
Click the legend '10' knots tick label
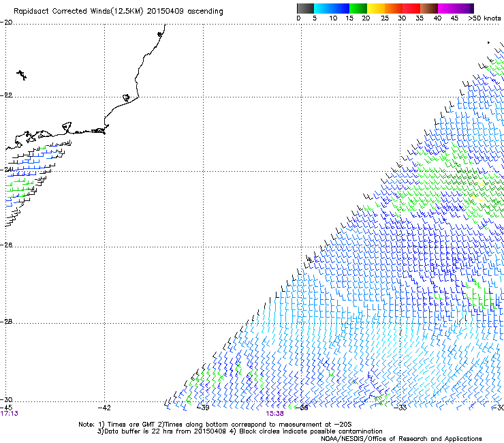click(x=333, y=18)
